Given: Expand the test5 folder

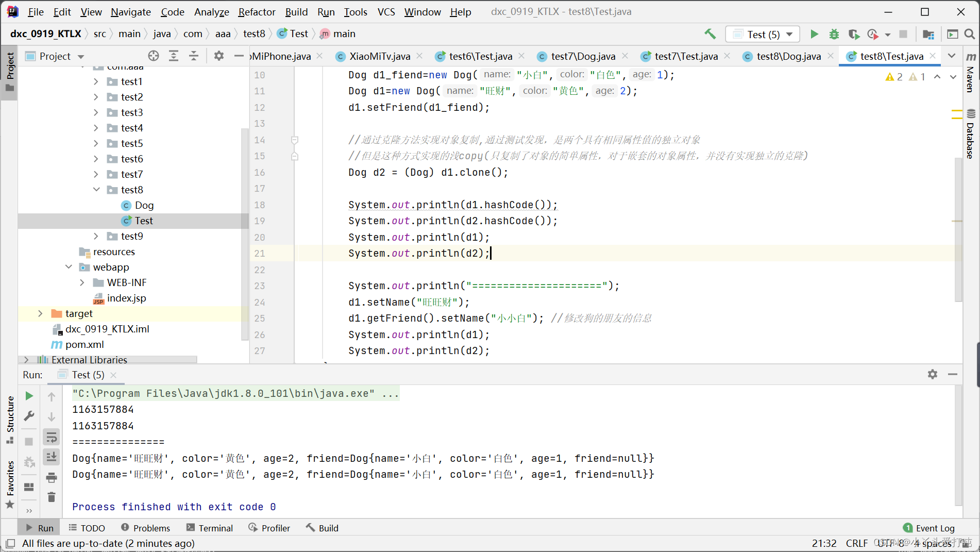Looking at the screenshot, I should [x=96, y=143].
